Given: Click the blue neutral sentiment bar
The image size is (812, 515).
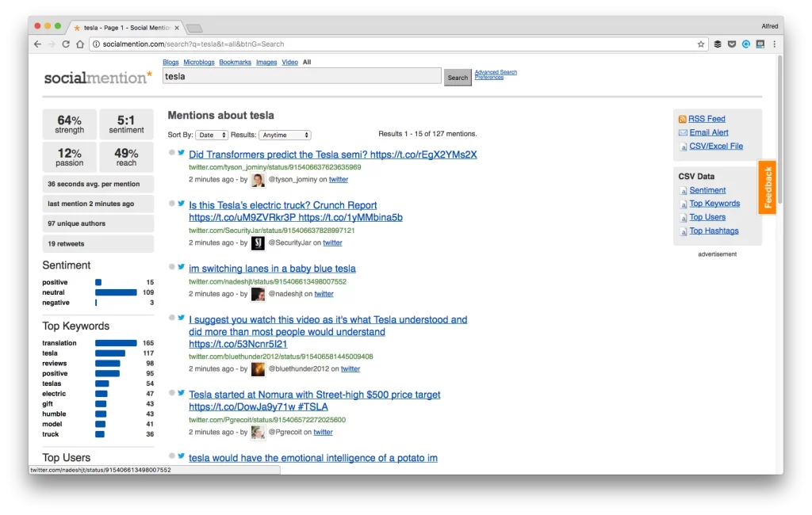Looking at the screenshot, I should coord(116,292).
